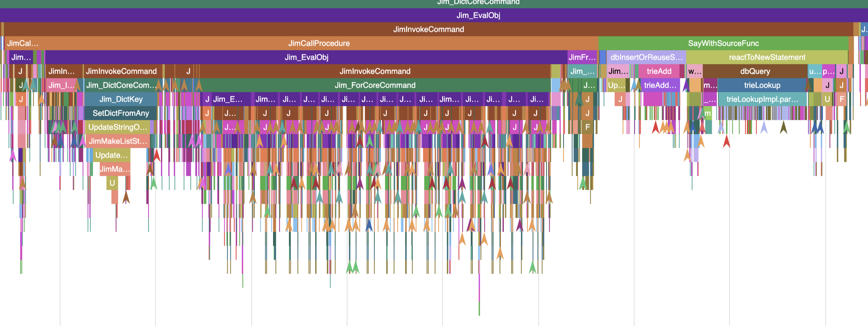
Task: Click the truncated JimCal… frame
Action: coord(22,43)
